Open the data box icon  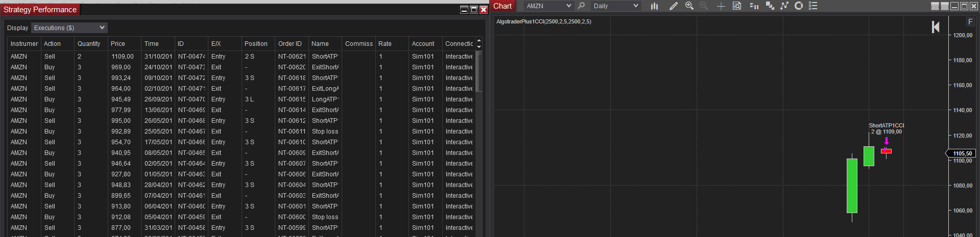[737, 6]
